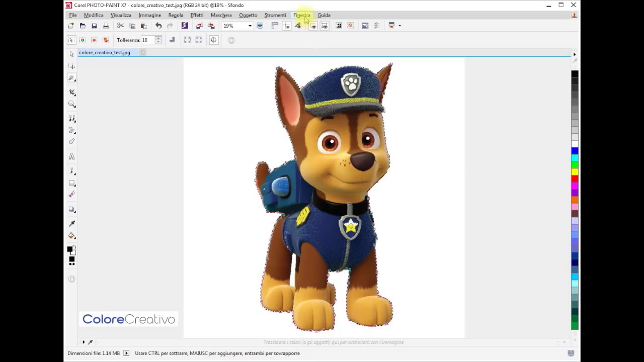Pick the yellow swatch in color palette
Viewport: 644px width, 362px height.
coord(575,172)
